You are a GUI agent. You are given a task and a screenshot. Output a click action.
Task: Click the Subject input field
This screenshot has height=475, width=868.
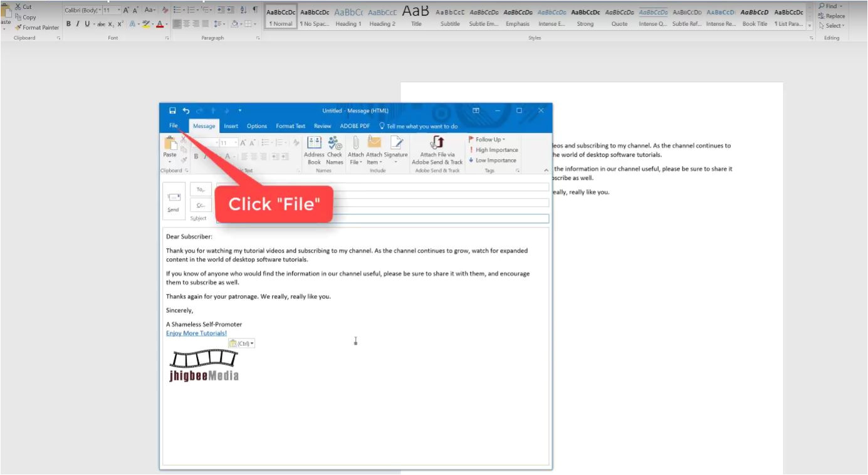[382, 219]
